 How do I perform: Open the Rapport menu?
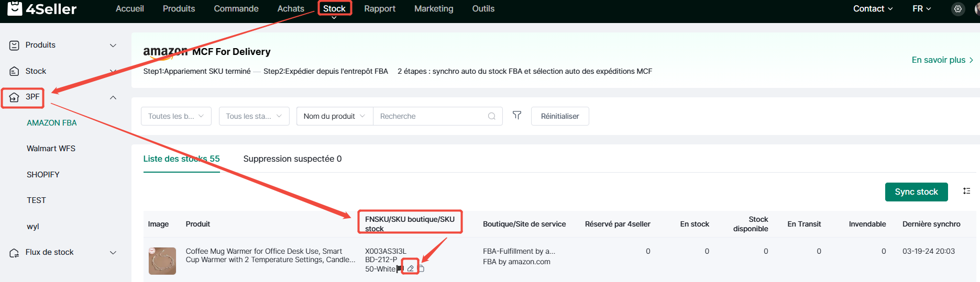[x=380, y=9]
